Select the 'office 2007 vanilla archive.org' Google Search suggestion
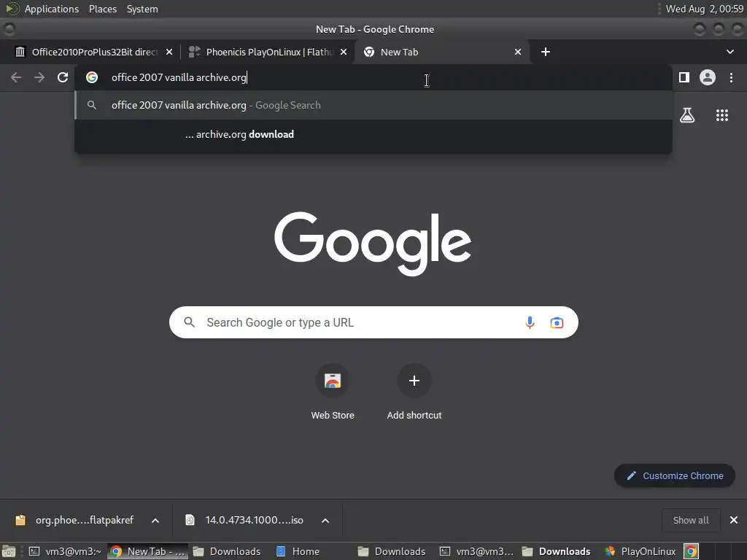747x560 pixels. coord(373,105)
